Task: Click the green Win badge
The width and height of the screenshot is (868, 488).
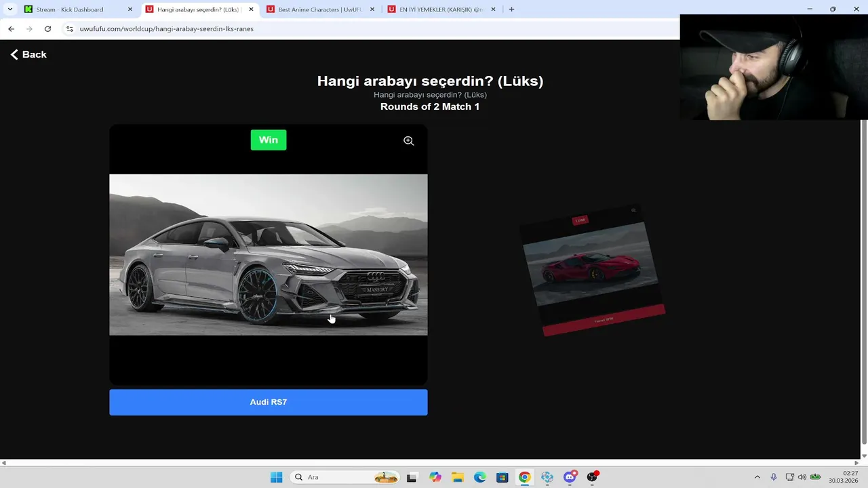Action: pos(269,140)
